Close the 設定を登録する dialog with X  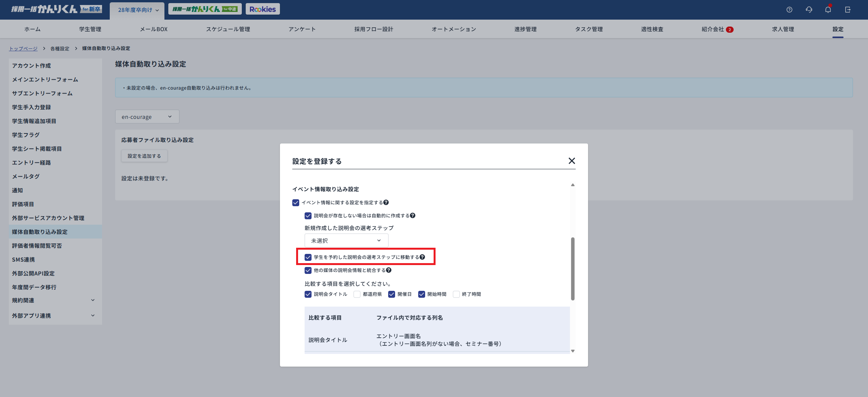coord(571,161)
